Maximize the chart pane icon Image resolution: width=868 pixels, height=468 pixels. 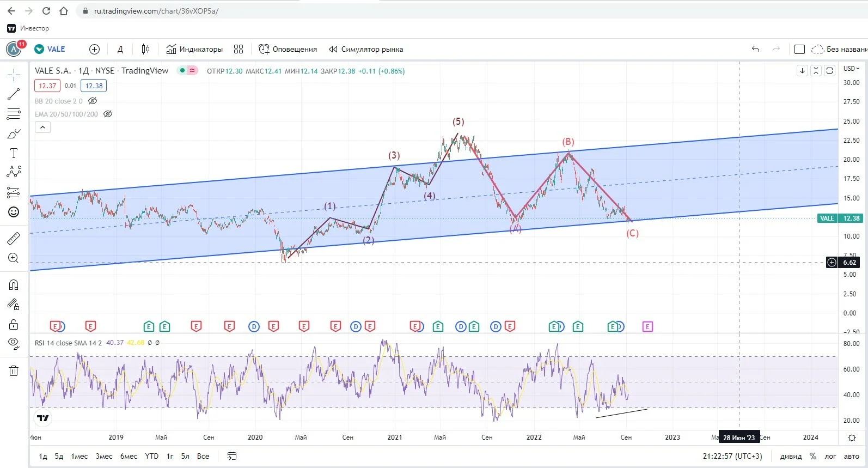[830, 70]
